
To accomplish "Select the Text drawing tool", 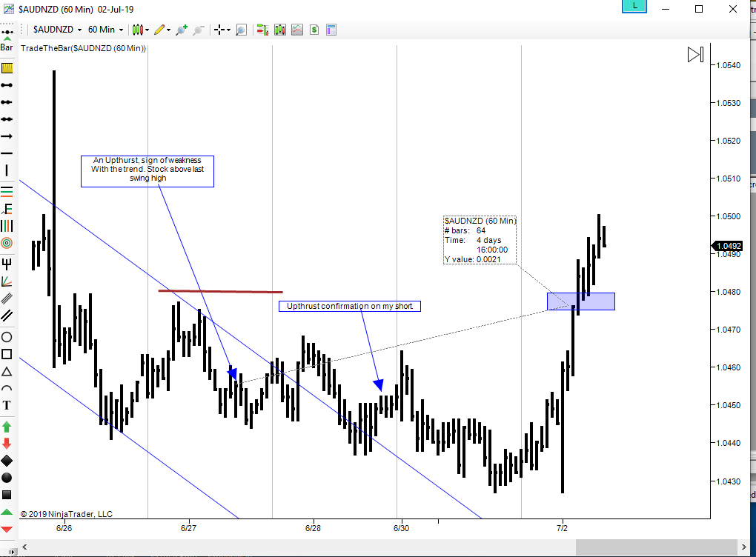I will pyautogui.click(x=7, y=405).
